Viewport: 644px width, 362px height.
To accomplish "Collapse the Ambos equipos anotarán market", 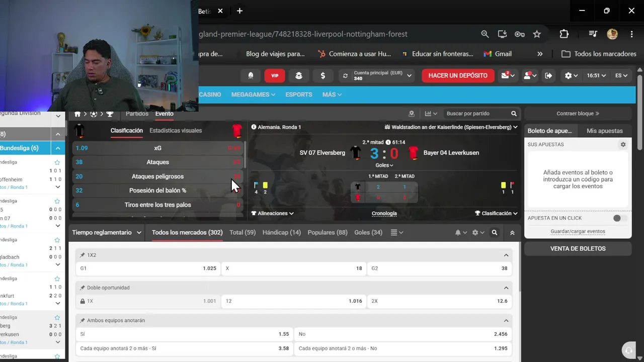I will [x=506, y=320].
